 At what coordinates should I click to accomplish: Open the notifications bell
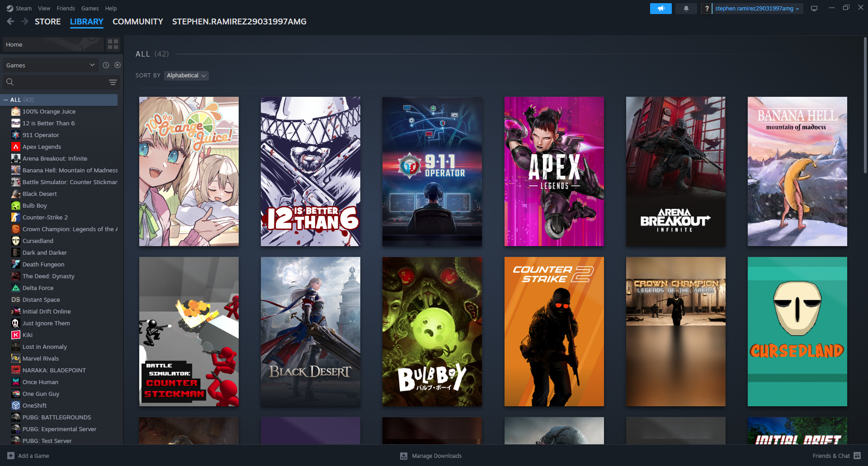pos(686,9)
